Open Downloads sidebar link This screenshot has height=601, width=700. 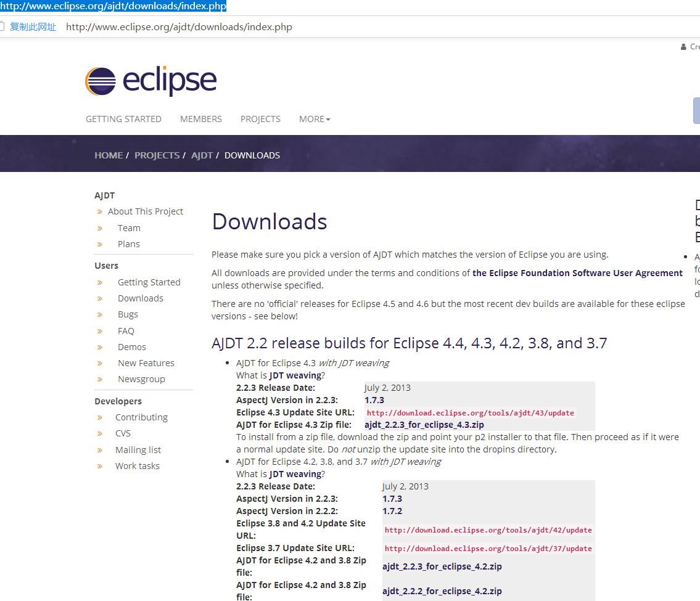(141, 298)
